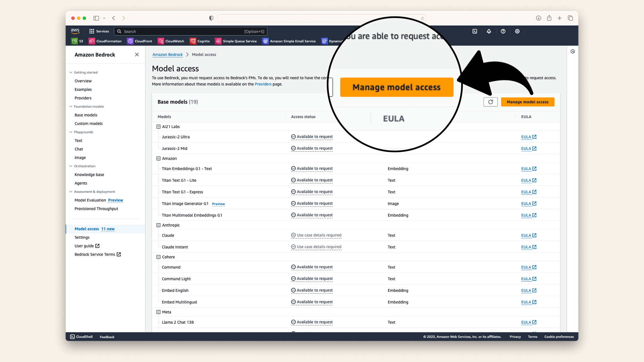Expand the Anthropic model group
This screenshot has height=362, width=644.
[x=158, y=225]
